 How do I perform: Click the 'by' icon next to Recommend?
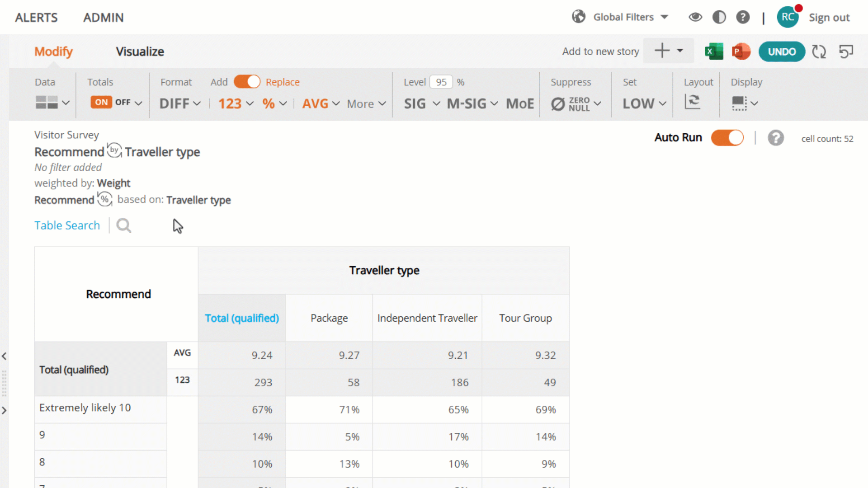(x=114, y=150)
